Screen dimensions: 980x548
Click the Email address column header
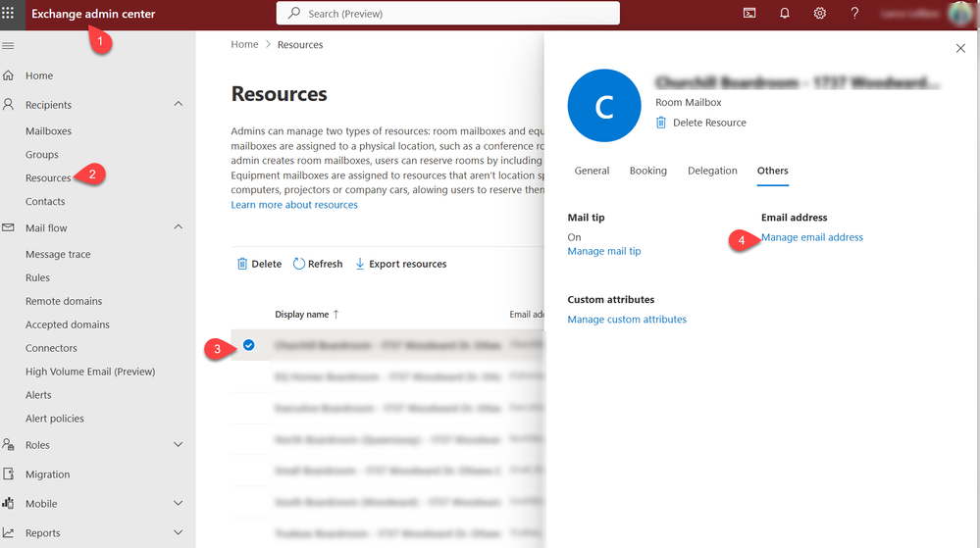(x=527, y=315)
